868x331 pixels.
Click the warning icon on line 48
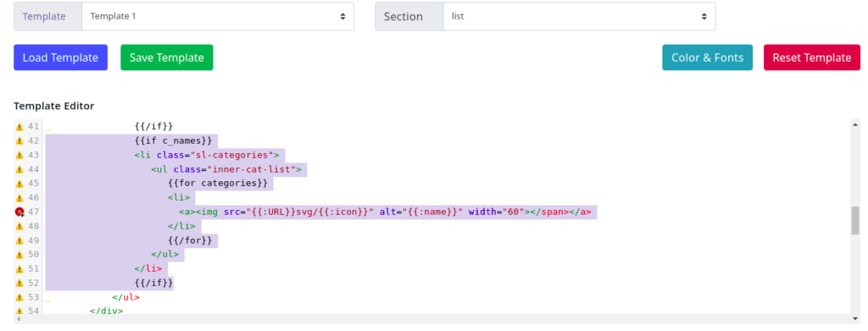click(x=19, y=227)
